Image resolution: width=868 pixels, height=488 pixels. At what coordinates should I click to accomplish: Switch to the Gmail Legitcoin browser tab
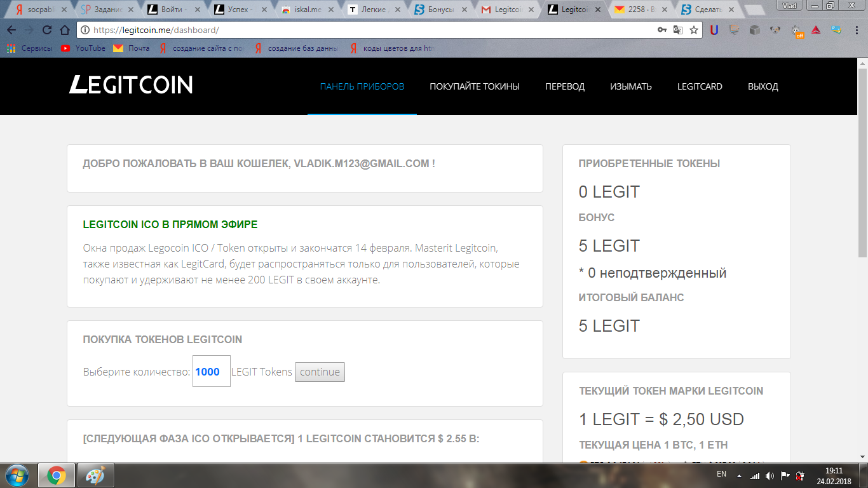[x=506, y=10]
